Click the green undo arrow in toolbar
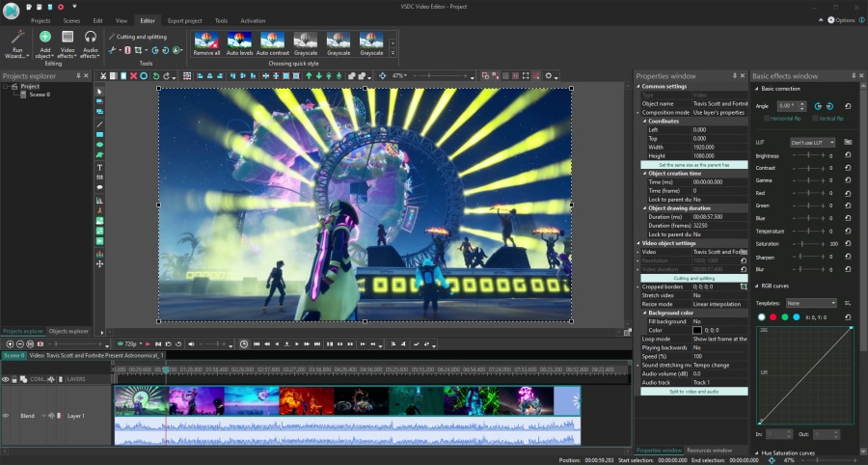This screenshot has height=465, width=868. click(155, 76)
